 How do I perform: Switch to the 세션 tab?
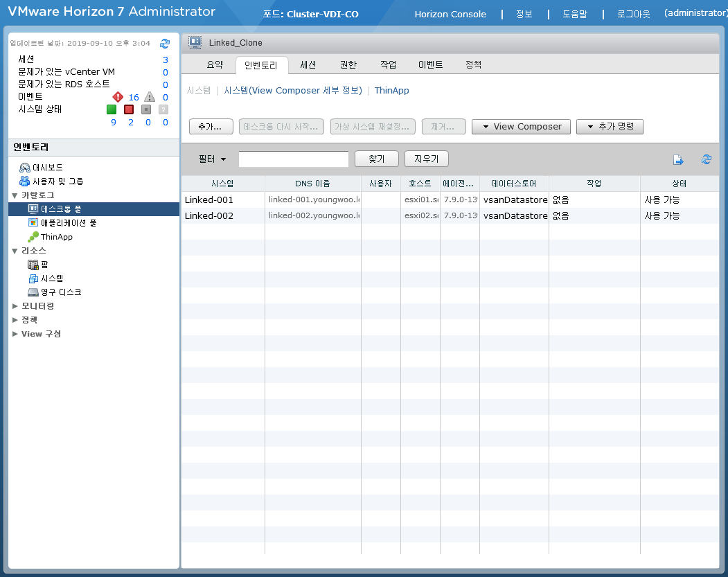308,65
